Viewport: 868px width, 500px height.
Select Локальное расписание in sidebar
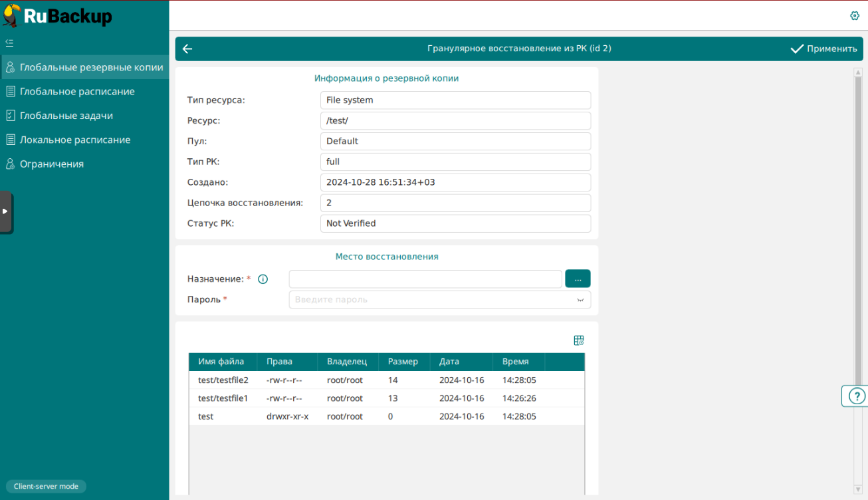(75, 140)
